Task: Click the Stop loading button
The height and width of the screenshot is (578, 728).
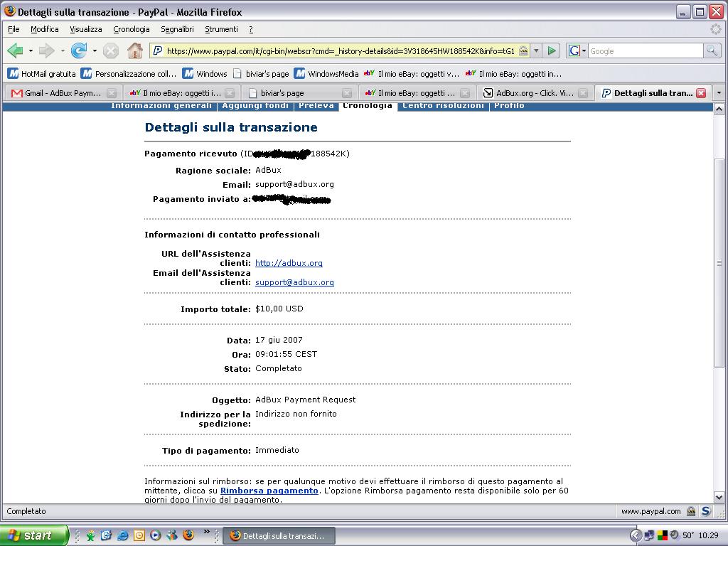Action: pyautogui.click(x=110, y=50)
